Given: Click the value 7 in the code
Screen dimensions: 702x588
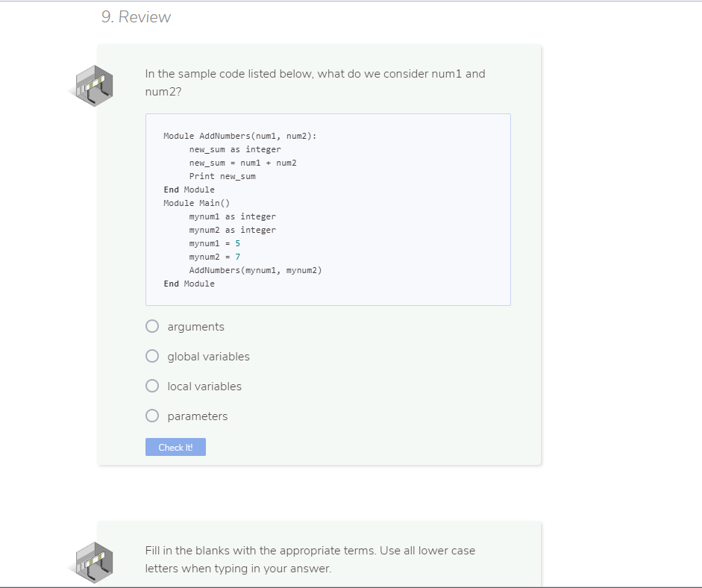Looking at the screenshot, I should pos(237,257).
